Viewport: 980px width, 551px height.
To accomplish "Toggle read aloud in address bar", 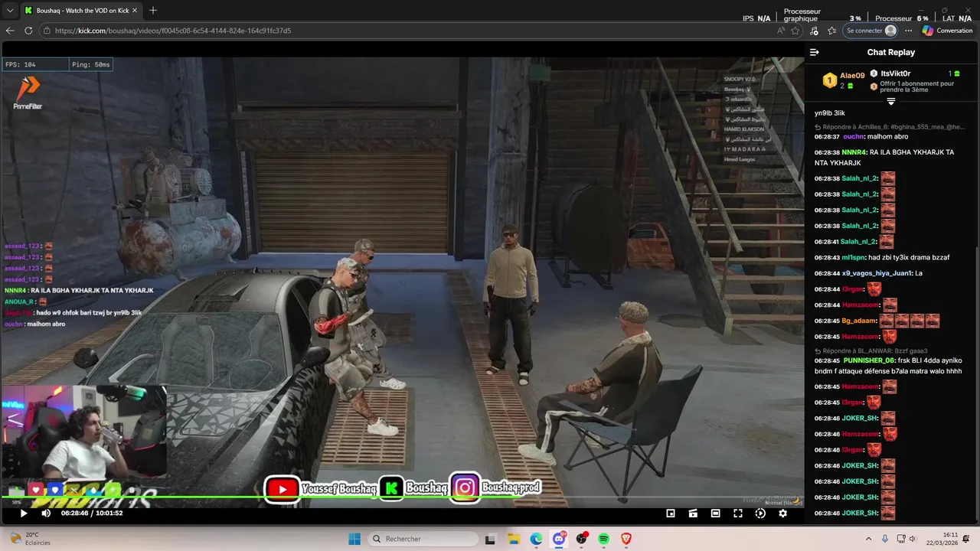I will (x=780, y=31).
